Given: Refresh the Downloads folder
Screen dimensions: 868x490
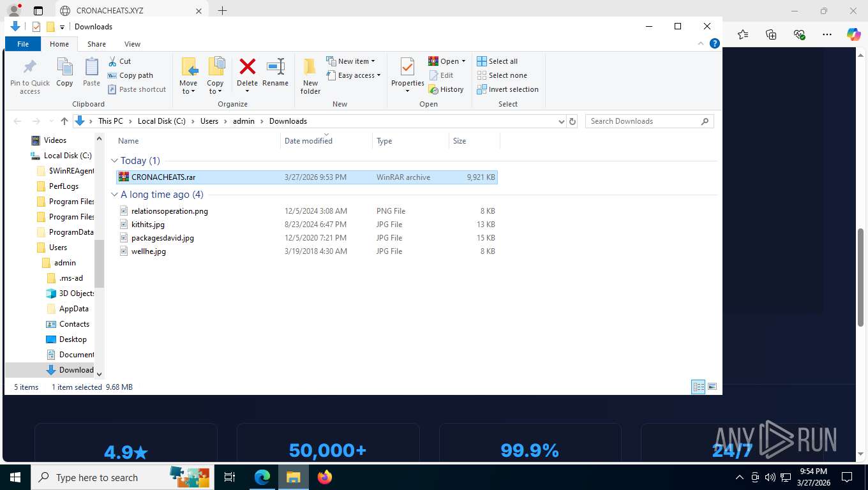Looking at the screenshot, I should (572, 121).
